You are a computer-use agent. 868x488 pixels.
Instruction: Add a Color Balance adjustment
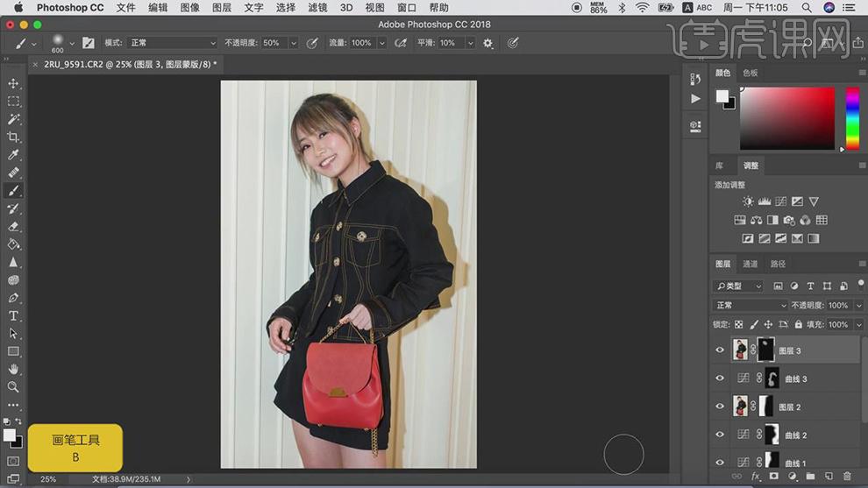(x=756, y=220)
